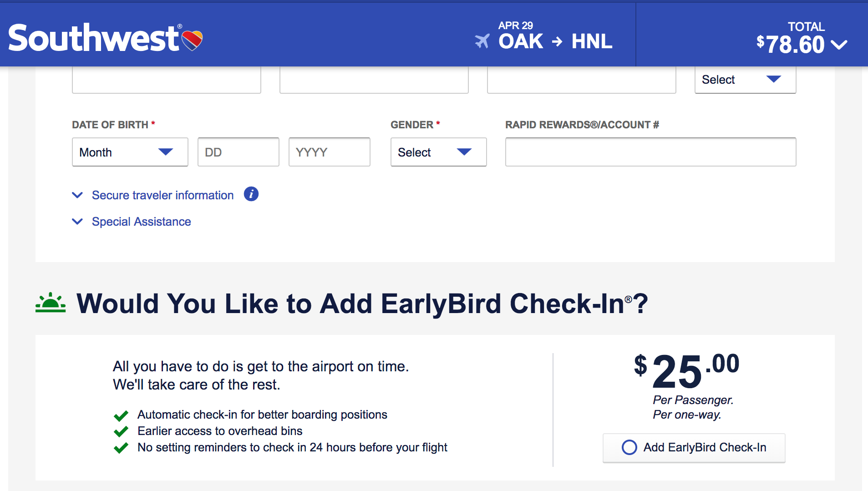The image size is (868, 491).
Task: Select the Add EarlyBird Check-In radio button
Action: (x=629, y=447)
